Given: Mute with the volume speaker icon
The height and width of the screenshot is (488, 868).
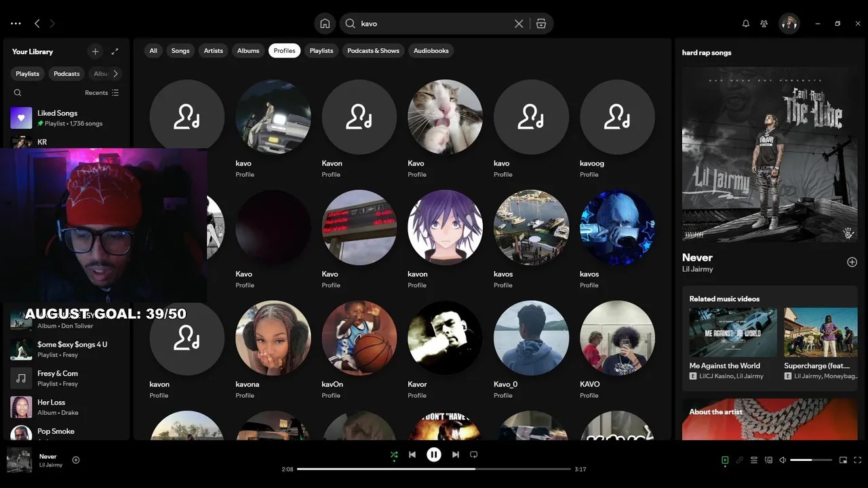Looking at the screenshot, I should point(783,460).
